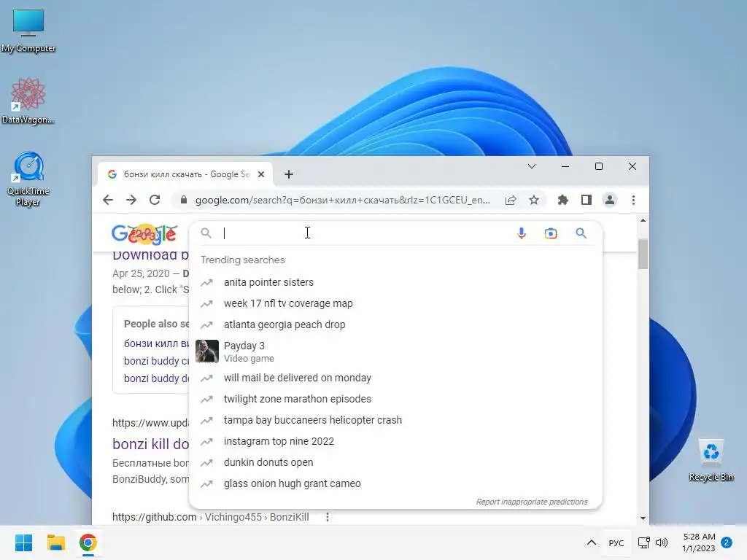The width and height of the screenshot is (747, 560).
Task: Click the Chrome taskbar icon
Action: point(88,542)
